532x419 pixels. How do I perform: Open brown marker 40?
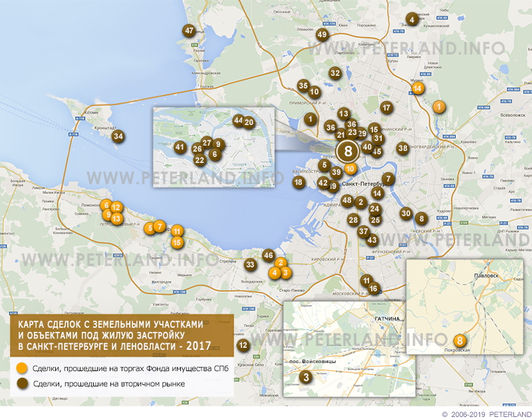(368, 147)
